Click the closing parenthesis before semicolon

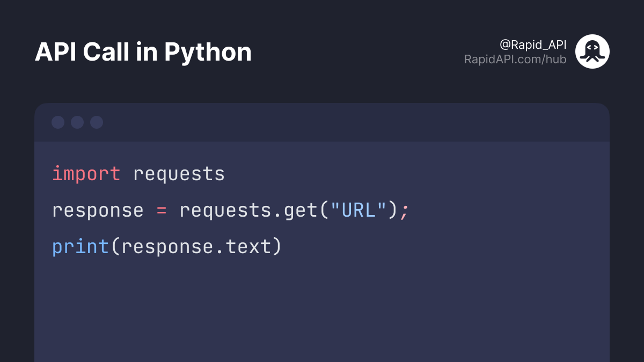coord(393,210)
